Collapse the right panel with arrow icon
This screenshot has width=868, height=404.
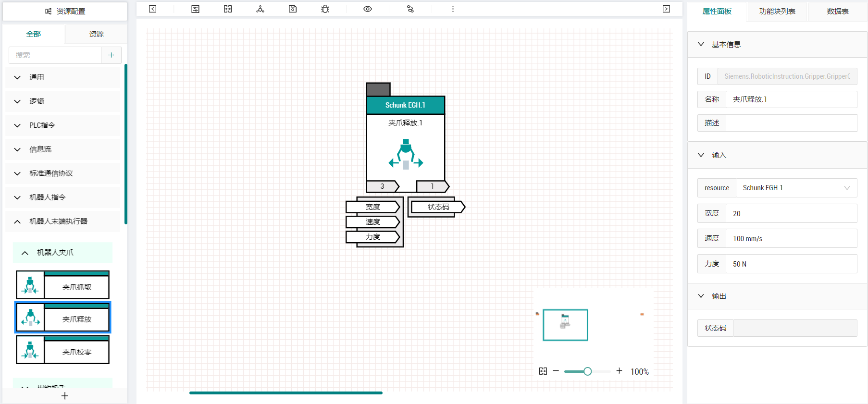pyautogui.click(x=666, y=9)
